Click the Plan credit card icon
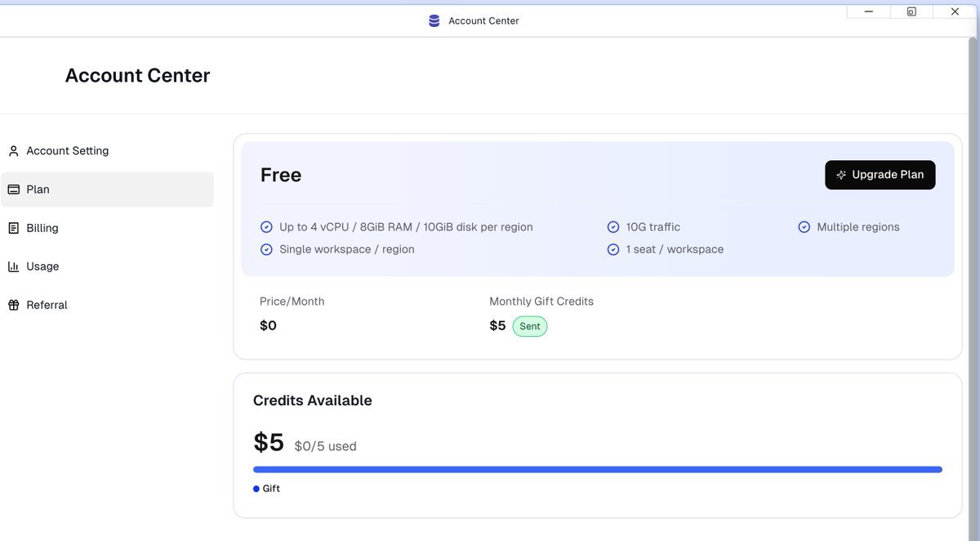Viewport: 980px width, 541px height. click(13, 190)
